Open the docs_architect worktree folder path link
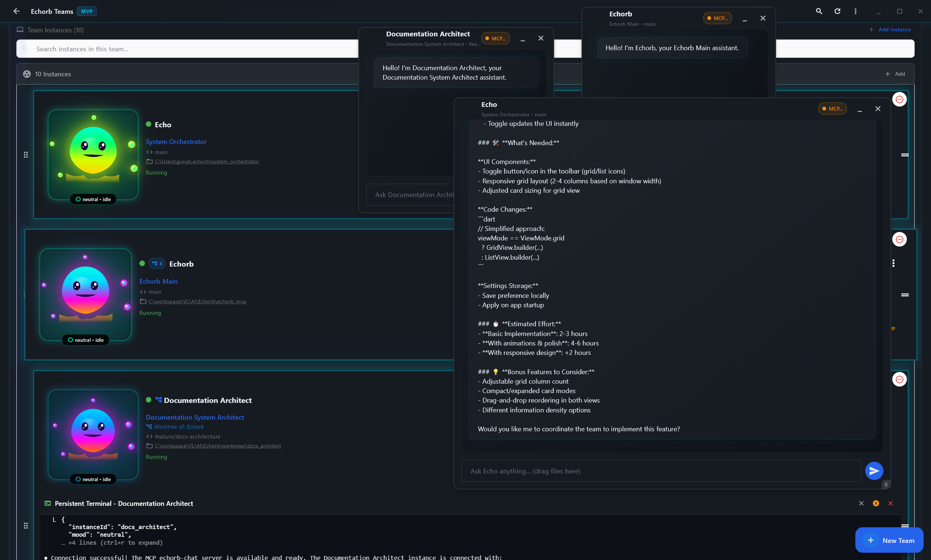Screen dimensions: 931x560 (x=218, y=446)
